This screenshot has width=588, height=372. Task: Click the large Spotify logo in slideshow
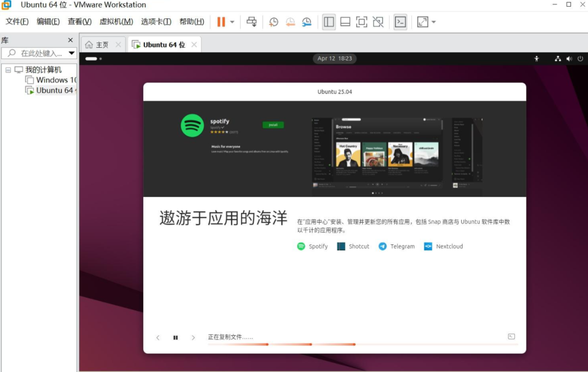[x=192, y=126]
